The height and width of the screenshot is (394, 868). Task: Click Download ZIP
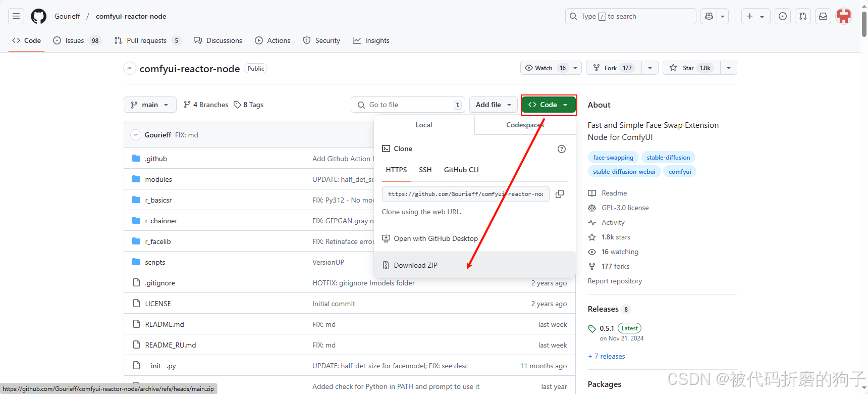[474, 265]
